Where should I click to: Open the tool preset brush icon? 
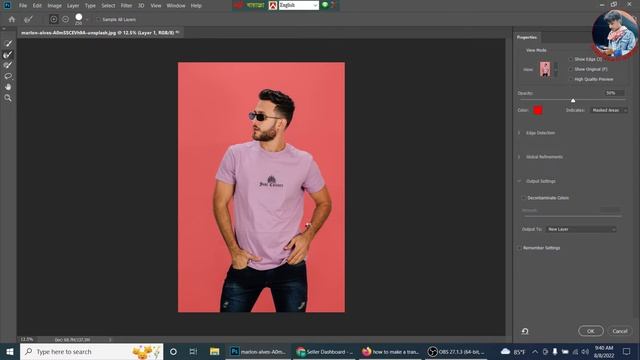(x=28, y=19)
